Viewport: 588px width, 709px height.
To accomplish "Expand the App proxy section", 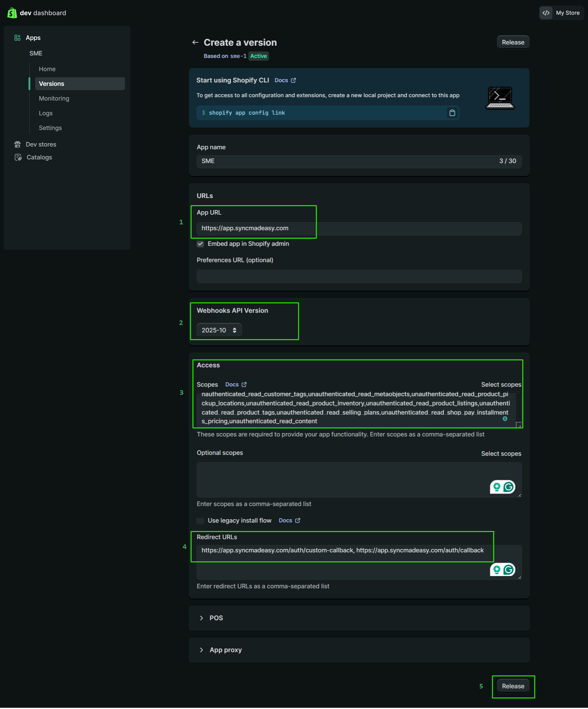I will [202, 650].
